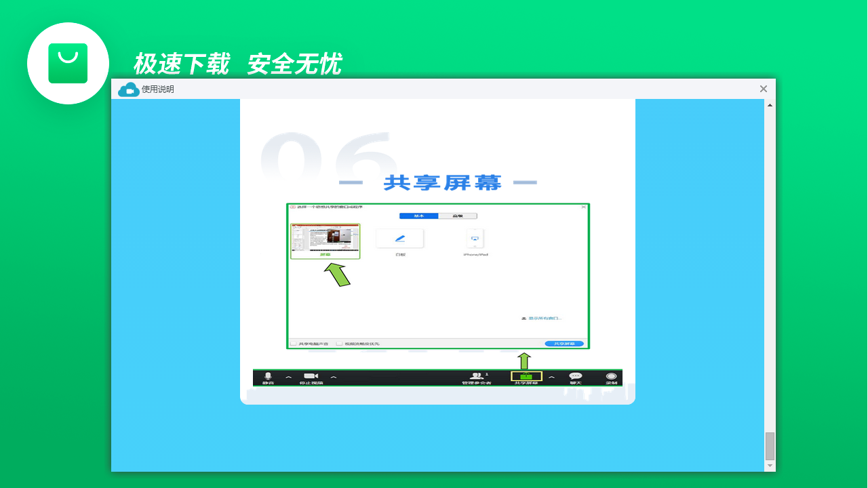Open the video settings chevron near 停止视频
868x488 pixels.
[x=332, y=378]
